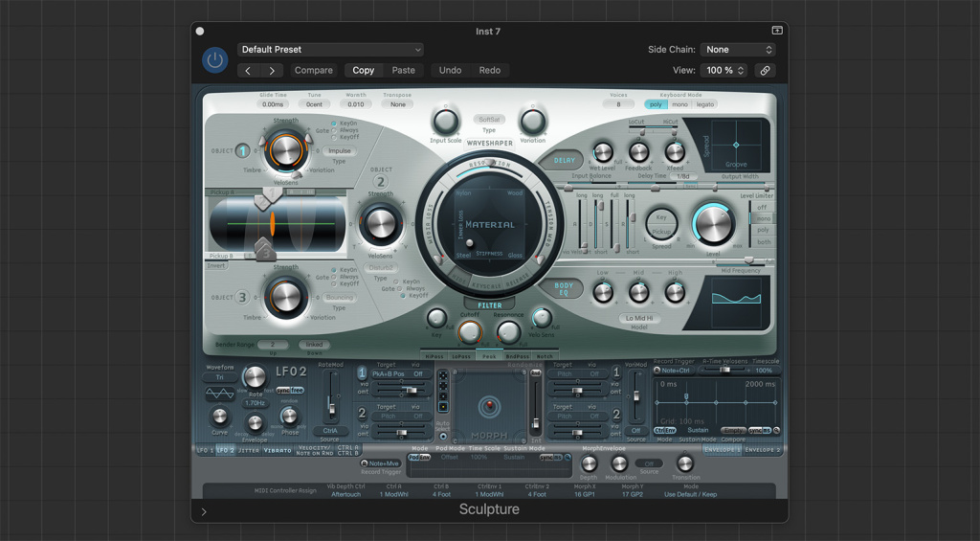Click the large output Level knob
The height and width of the screenshot is (541, 980).
click(712, 224)
